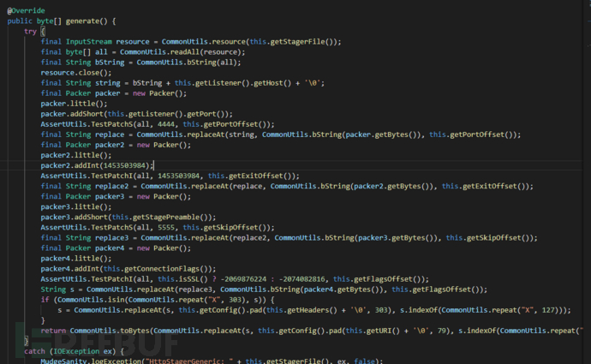Viewport: 591px width, 364px height.
Task: Click 'final Packer packer3 = new Packer();' line
Action: tap(116, 196)
